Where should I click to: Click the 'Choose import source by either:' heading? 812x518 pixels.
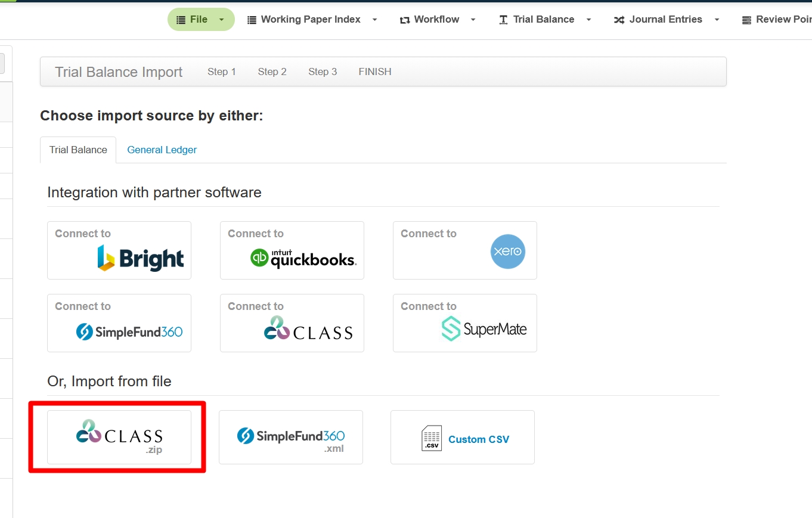coord(151,116)
